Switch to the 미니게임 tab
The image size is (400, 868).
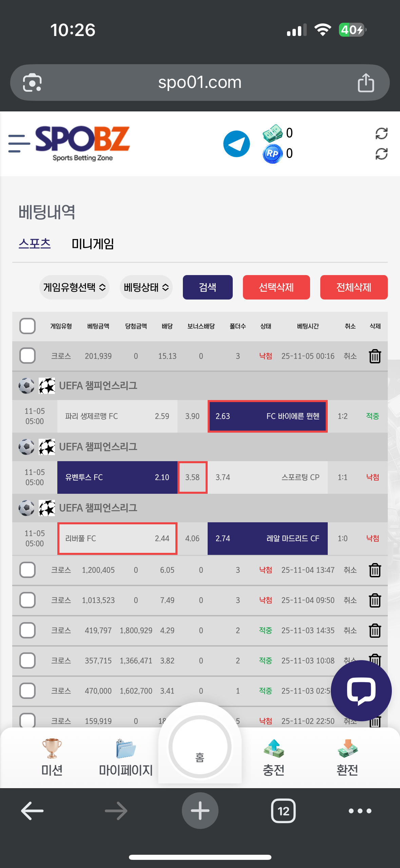(93, 244)
